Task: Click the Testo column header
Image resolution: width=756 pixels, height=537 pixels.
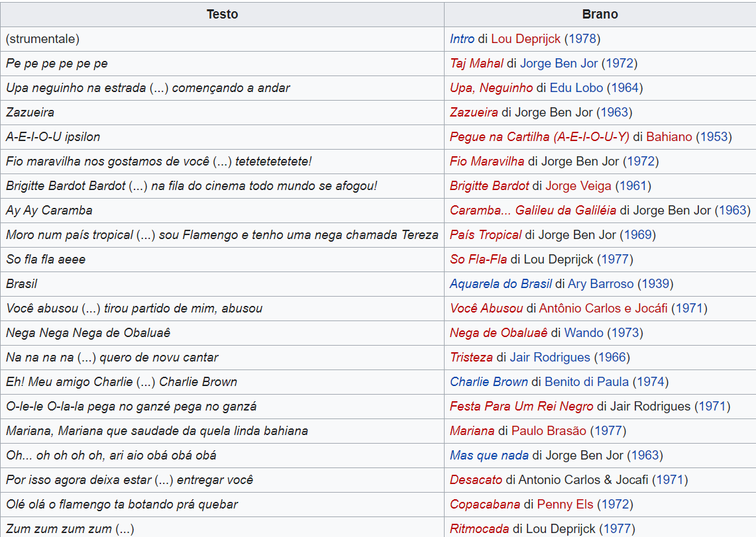Action: pyautogui.click(x=223, y=15)
